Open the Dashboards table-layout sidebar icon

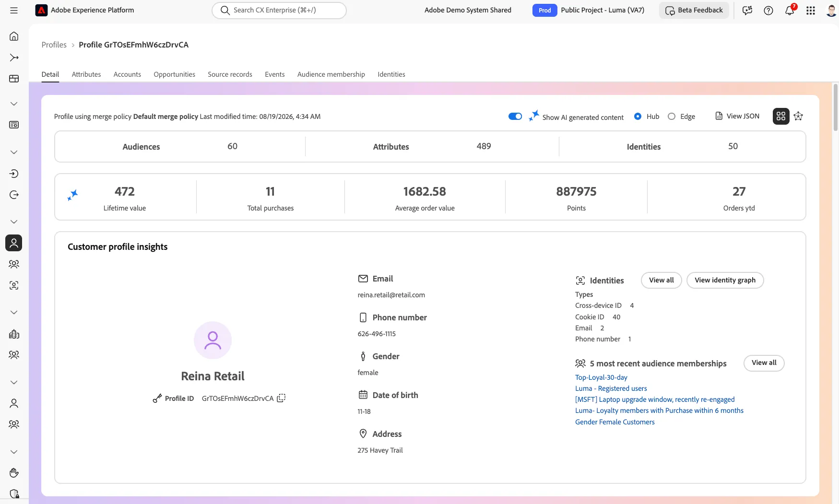(14, 79)
